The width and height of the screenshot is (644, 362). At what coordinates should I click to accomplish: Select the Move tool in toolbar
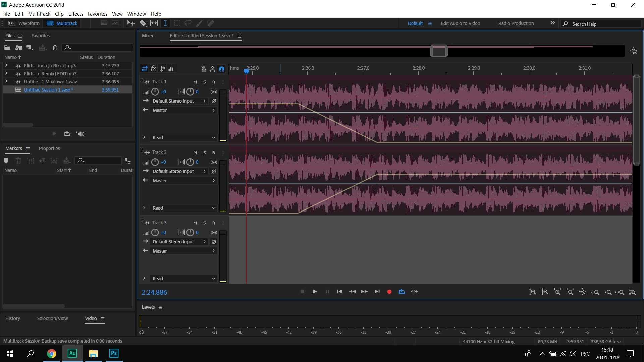tap(131, 23)
